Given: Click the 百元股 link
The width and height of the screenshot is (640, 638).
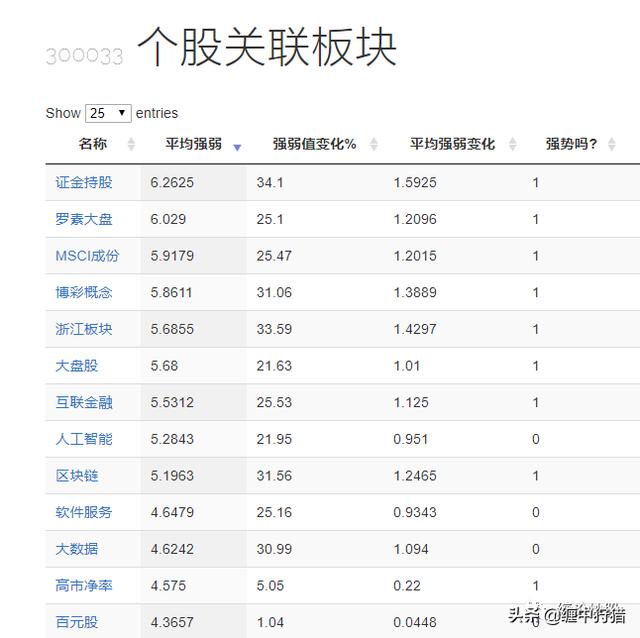Looking at the screenshot, I should pyautogui.click(x=77, y=622).
